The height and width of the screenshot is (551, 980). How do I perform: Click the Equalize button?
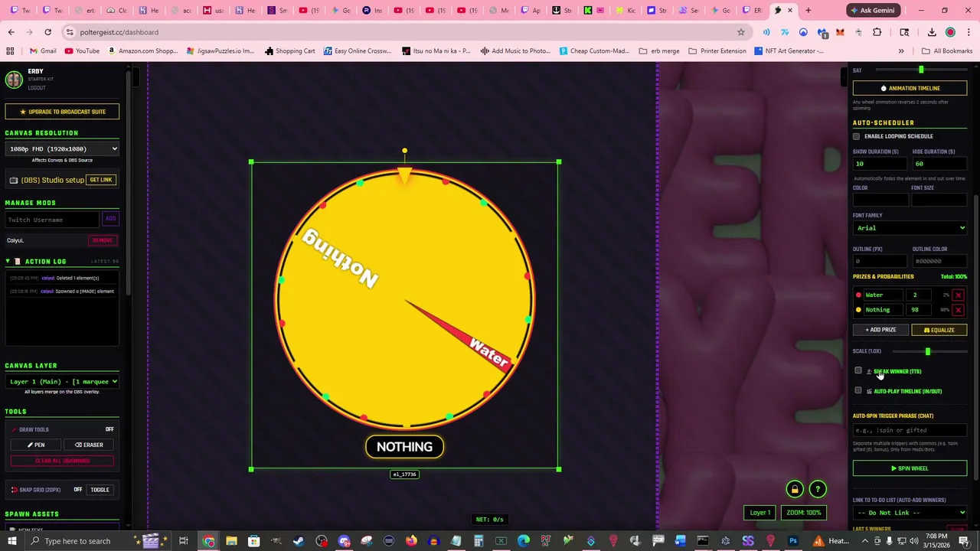coord(939,330)
